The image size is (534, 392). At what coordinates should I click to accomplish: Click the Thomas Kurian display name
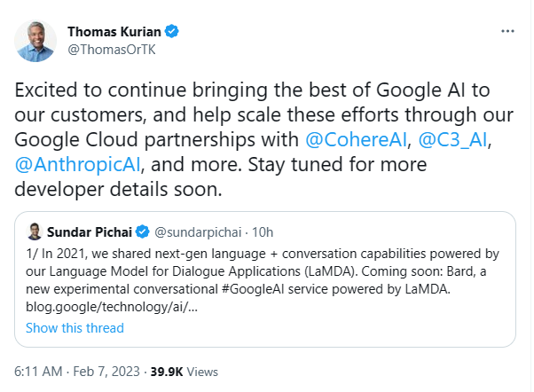tap(114, 32)
